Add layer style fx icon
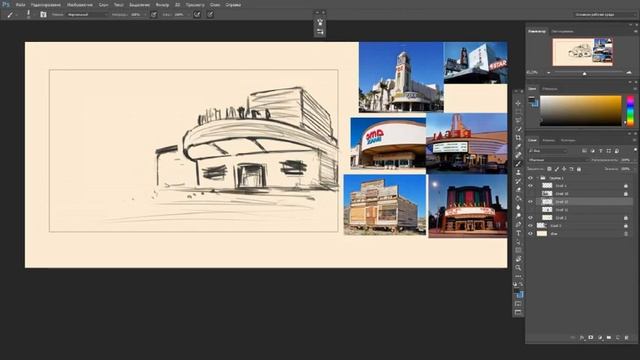640x360 pixels. pos(582,338)
